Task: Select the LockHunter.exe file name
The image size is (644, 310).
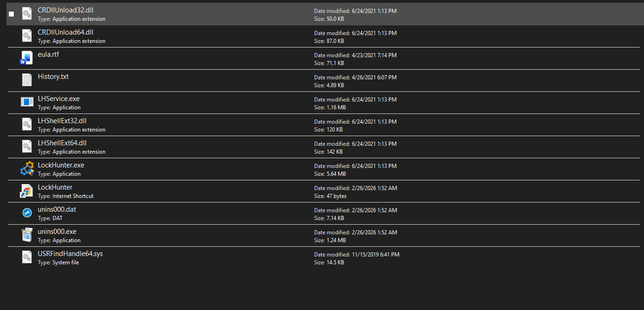Action: pyautogui.click(x=61, y=165)
